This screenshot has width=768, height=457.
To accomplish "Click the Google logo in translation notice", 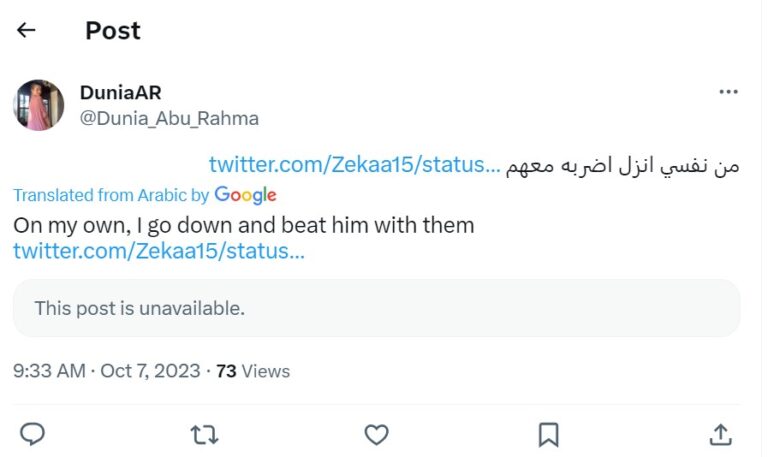I will 245,195.
